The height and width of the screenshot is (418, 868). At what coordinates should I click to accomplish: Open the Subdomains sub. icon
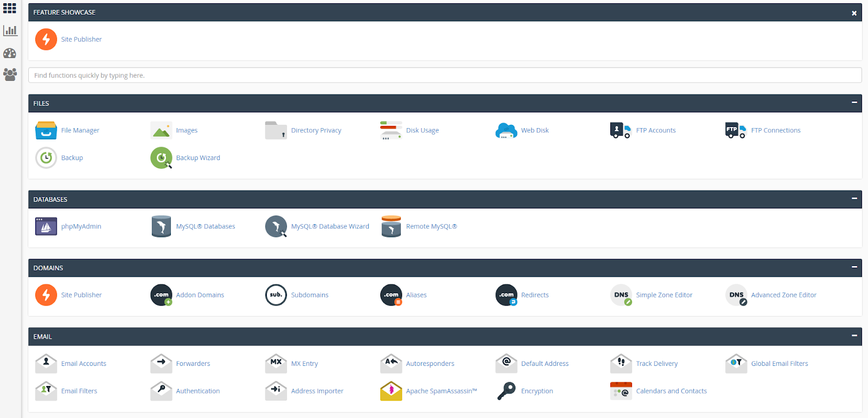[276, 295]
